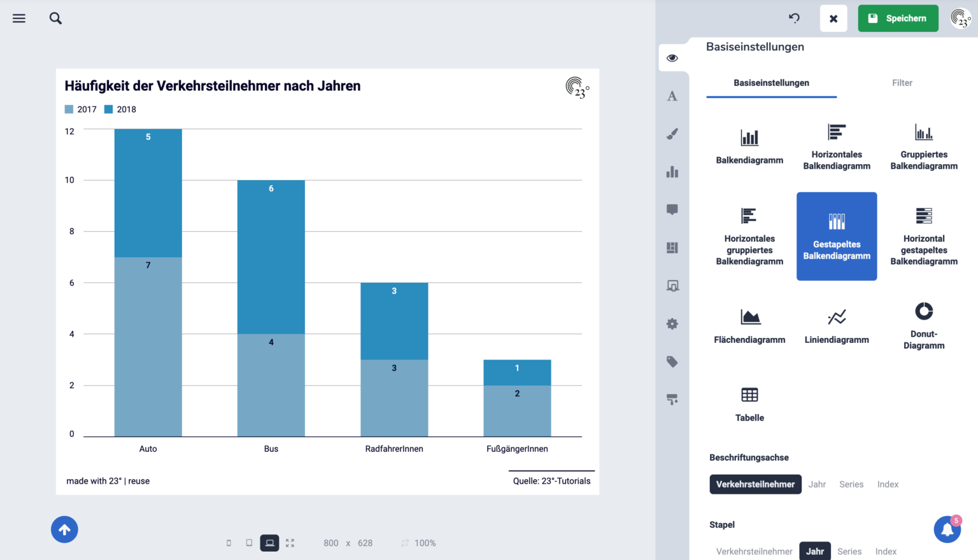The width and height of the screenshot is (978, 560).
Task: Click the search magnifier icon
Action: 56,18
